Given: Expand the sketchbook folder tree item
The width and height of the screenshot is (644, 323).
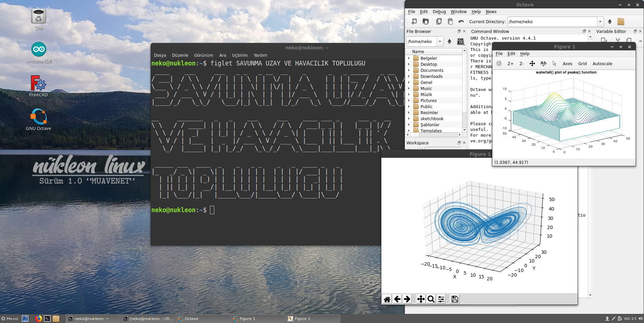Looking at the screenshot, I should [409, 119].
